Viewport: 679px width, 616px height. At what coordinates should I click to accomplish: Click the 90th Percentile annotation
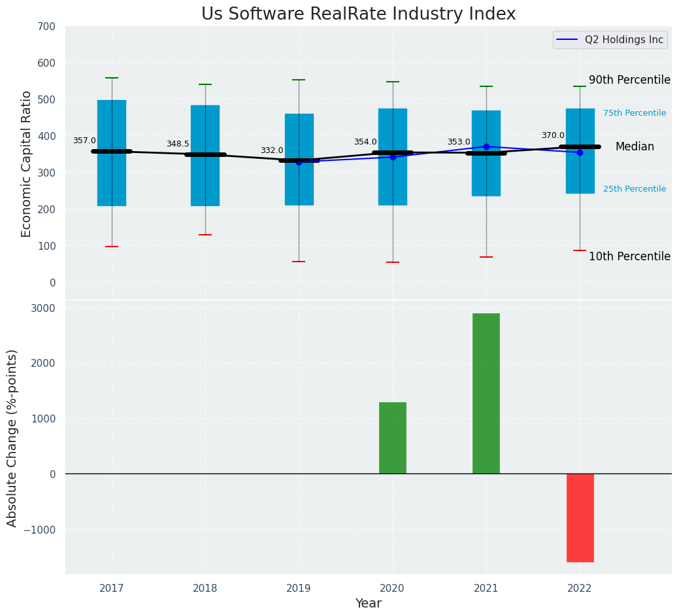629,80
